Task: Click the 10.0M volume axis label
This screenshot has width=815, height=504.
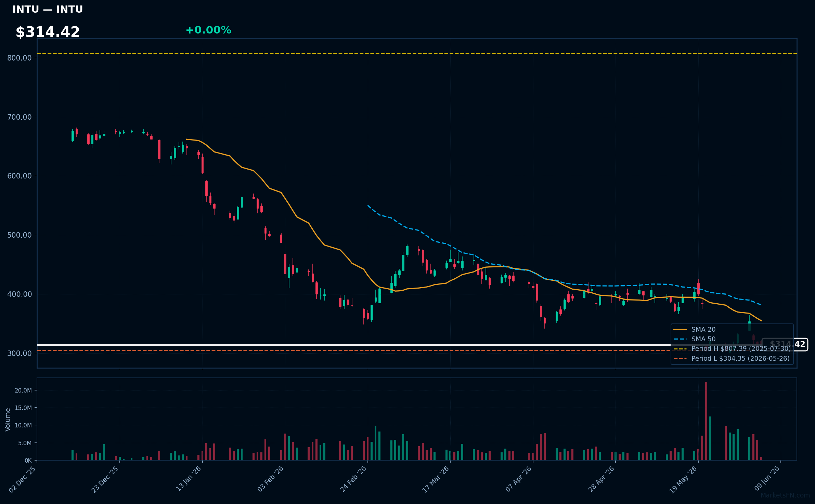Action: coord(23,425)
